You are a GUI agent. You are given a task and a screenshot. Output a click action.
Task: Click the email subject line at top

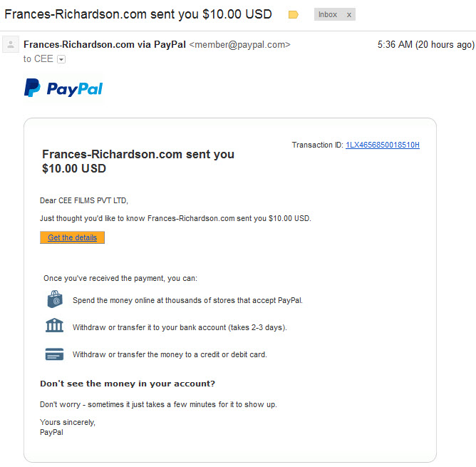tap(138, 14)
